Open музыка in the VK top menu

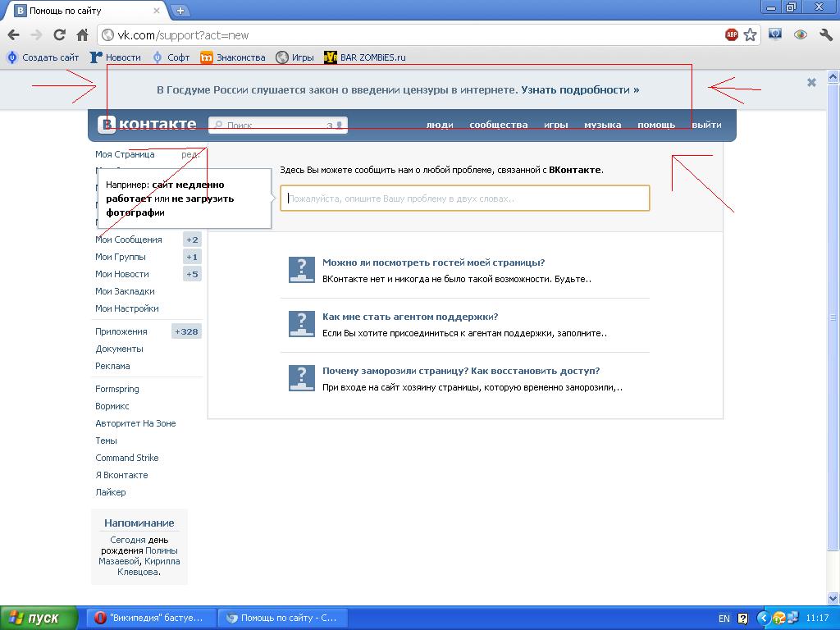603,125
